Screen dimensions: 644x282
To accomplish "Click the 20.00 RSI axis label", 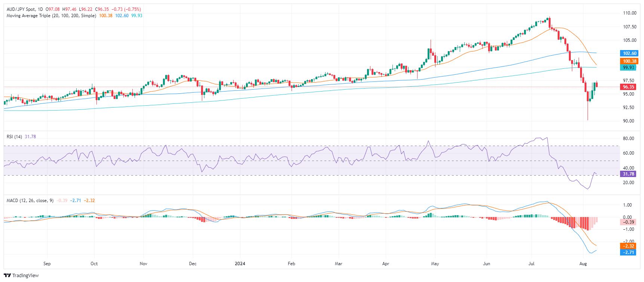I will [x=628, y=183].
